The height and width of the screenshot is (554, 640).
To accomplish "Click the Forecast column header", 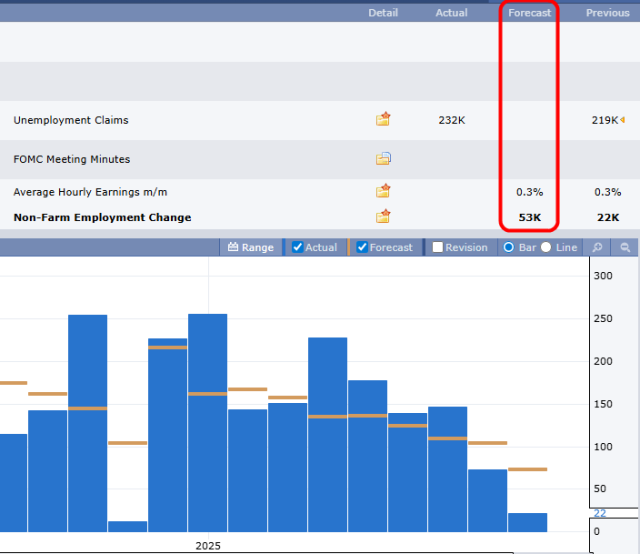I will [x=529, y=13].
